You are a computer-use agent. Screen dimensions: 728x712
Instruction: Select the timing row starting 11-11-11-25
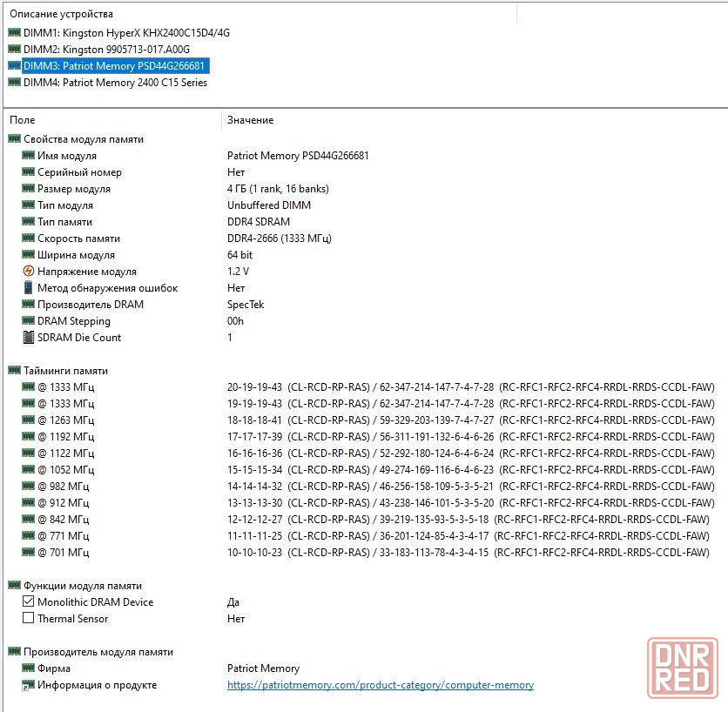468,536
